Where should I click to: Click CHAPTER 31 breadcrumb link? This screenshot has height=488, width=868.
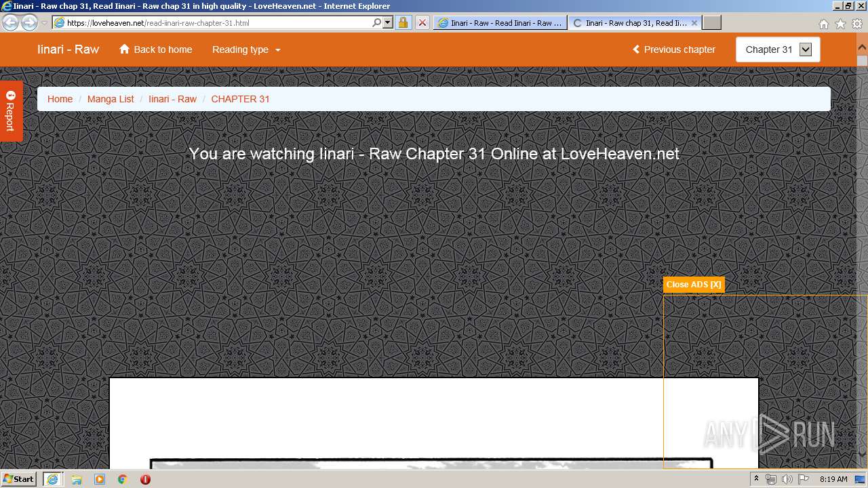(240, 99)
